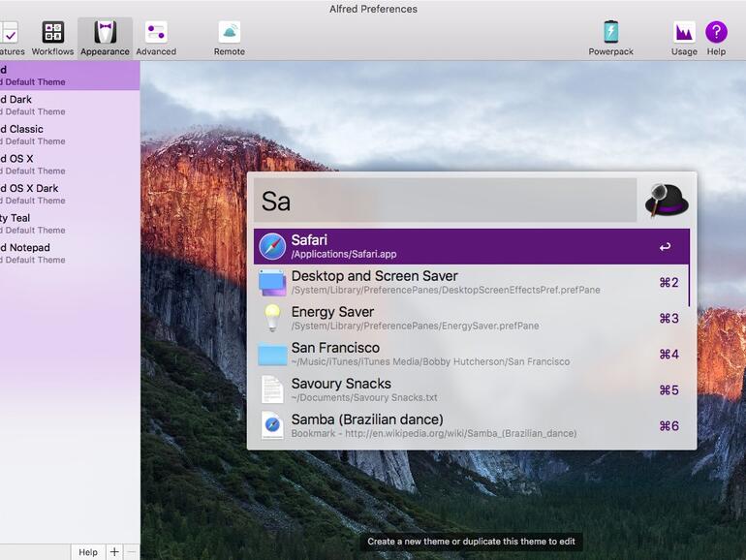746x560 pixels.
Task: Click the Bobby Hutcherson/San Francisco path subtitle
Action: point(430,361)
